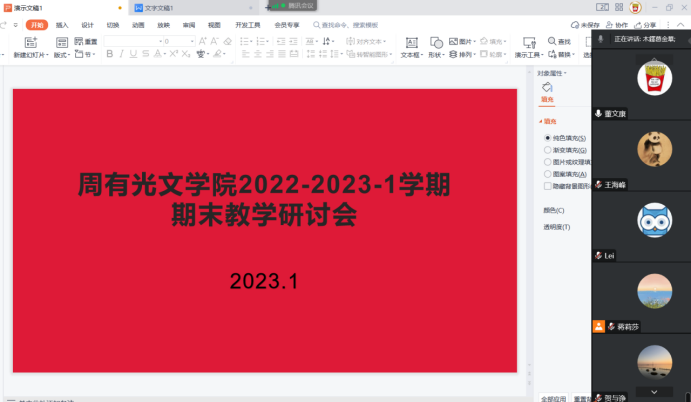The width and height of the screenshot is (691, 402).
Task: Click the Fill (填充) paint bucket tab icon
Action: (547, 88)
